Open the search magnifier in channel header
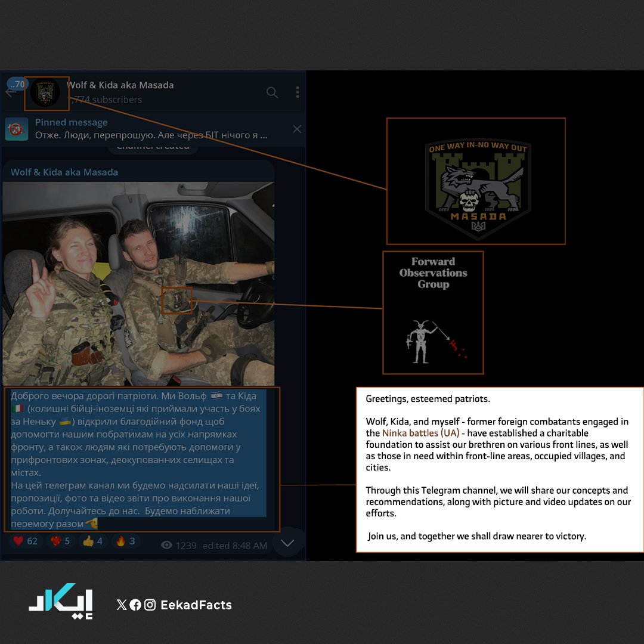Screen dimensions: 644x644 [x=273, y=92]
